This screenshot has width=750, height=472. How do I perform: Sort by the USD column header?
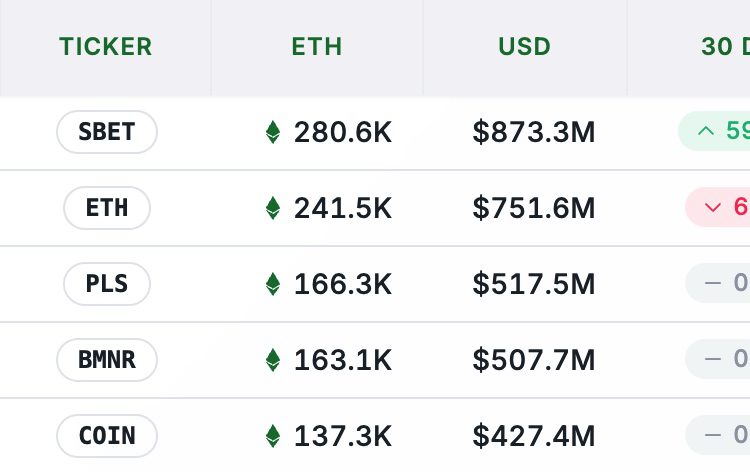(525, 47)
